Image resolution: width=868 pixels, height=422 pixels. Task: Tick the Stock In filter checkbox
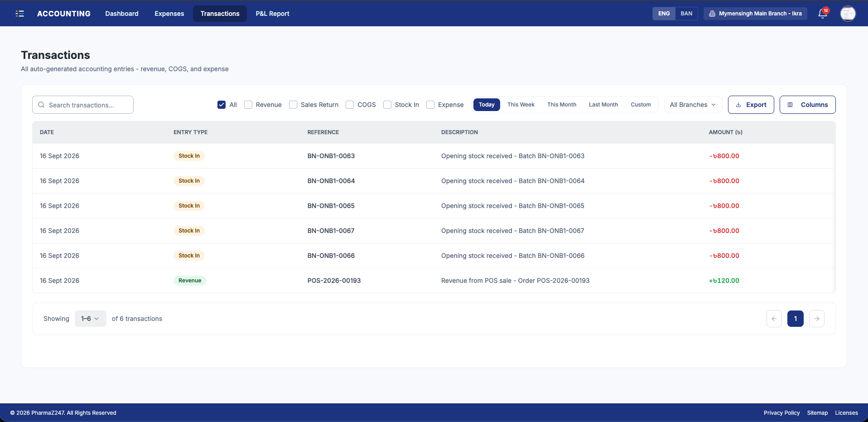tap(387, 105)
